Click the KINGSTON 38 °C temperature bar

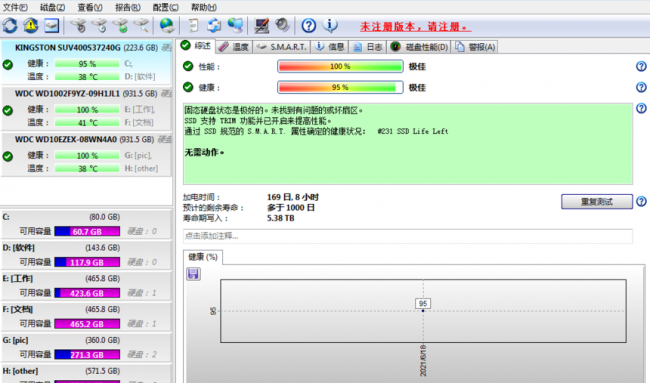coord(87,77)
